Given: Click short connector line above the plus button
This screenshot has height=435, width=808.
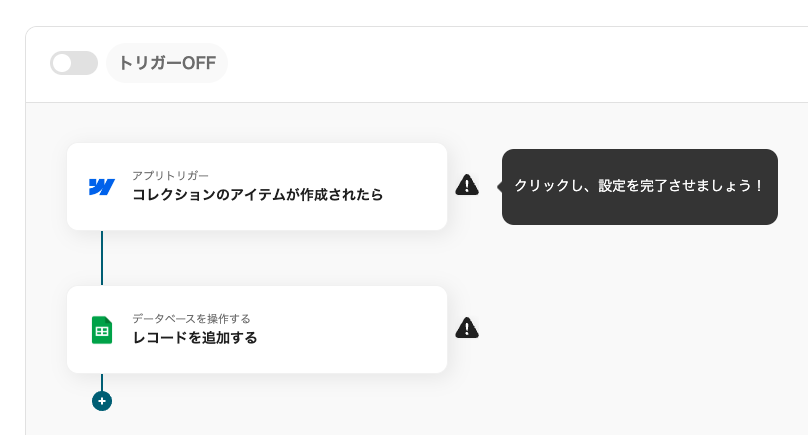Looking at the screenshot, I should (x=102, y=382).
